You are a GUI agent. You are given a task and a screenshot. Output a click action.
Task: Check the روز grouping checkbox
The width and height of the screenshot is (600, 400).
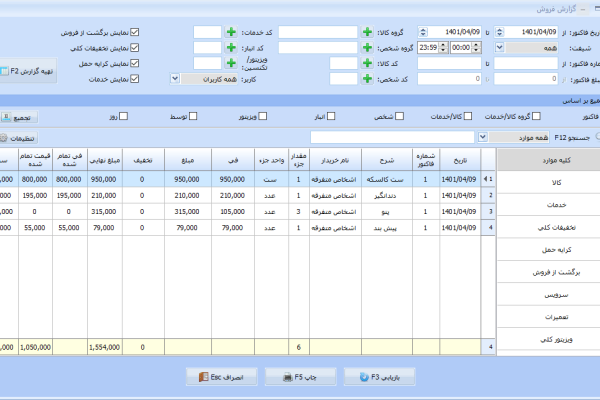(124, 116)
